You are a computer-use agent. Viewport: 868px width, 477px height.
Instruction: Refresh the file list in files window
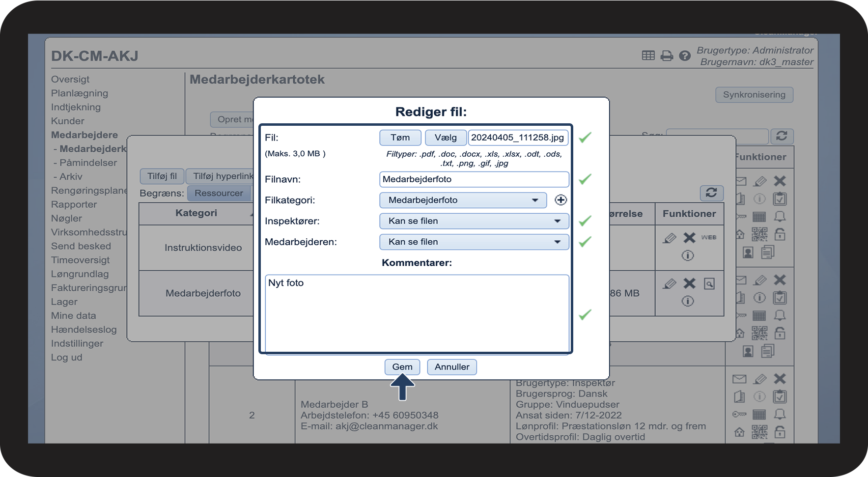click(711, 193)
